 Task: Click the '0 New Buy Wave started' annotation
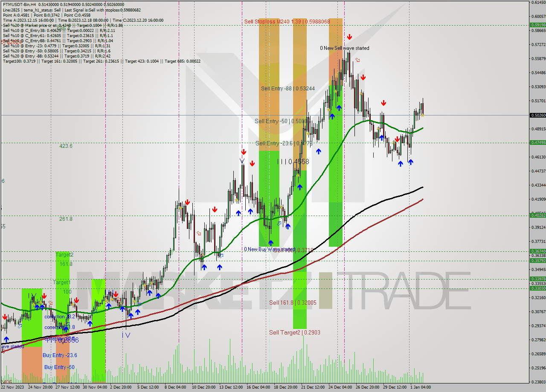tap(269, 249)
